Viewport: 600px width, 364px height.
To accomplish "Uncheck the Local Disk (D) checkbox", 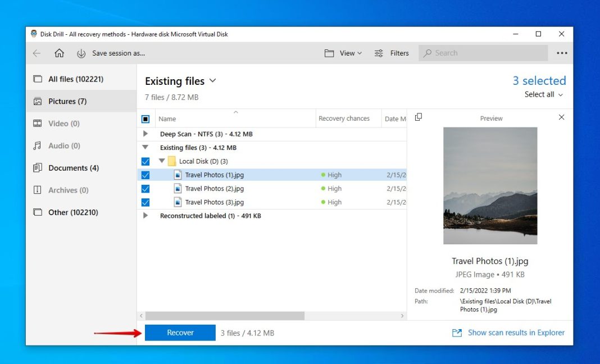I will coord(146,161).
